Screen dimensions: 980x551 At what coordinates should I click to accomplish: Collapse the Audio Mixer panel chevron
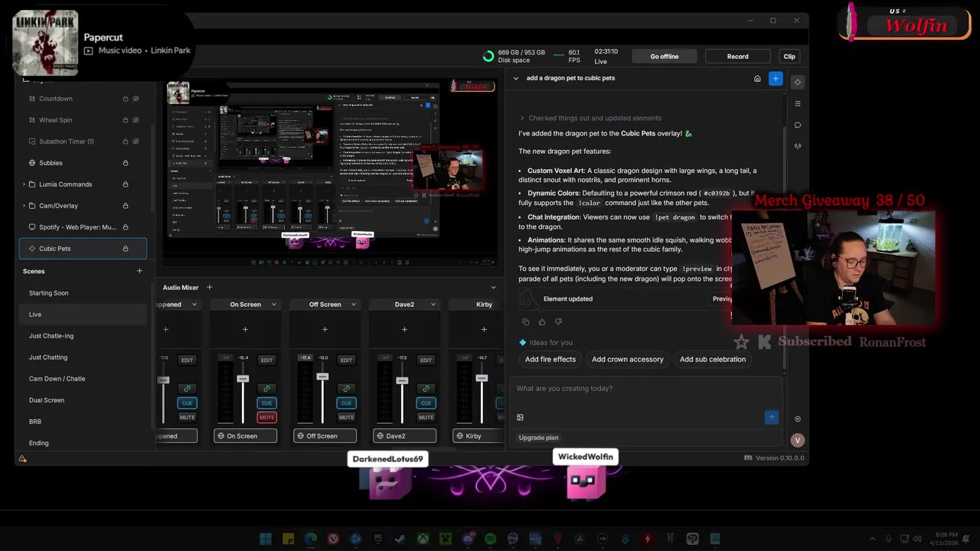pos(493,288)
